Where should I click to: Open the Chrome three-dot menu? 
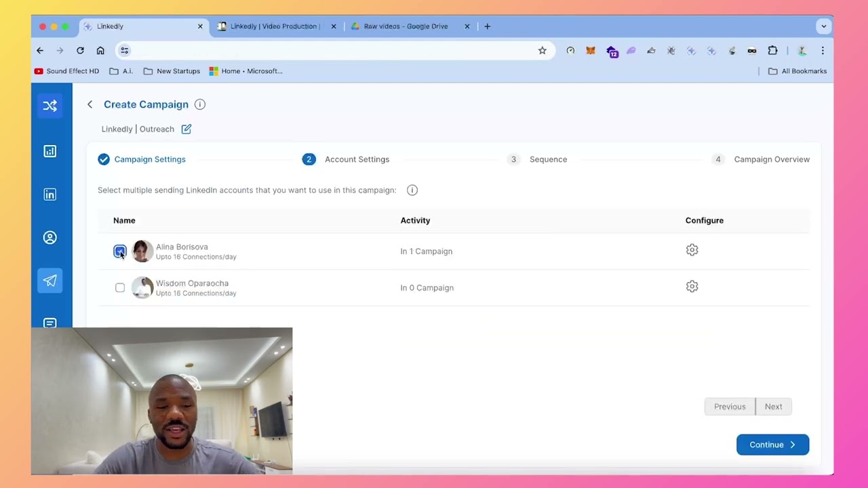pos(823,51)
